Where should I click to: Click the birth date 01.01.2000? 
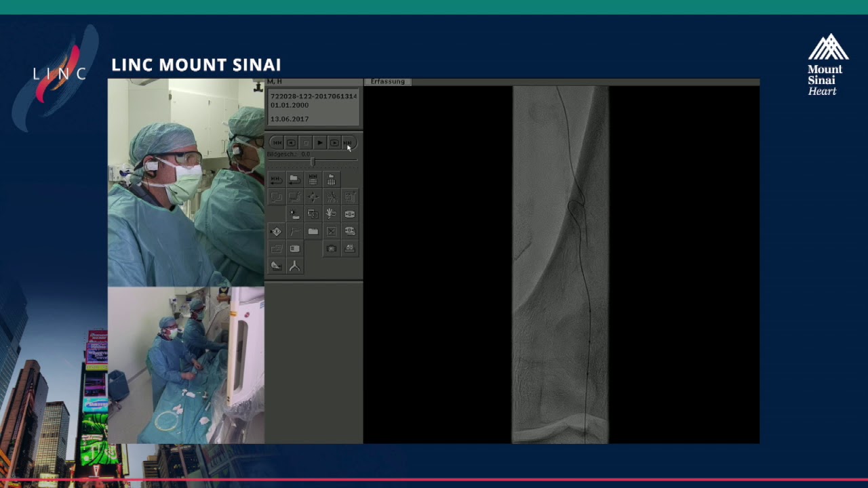[290, 105]
